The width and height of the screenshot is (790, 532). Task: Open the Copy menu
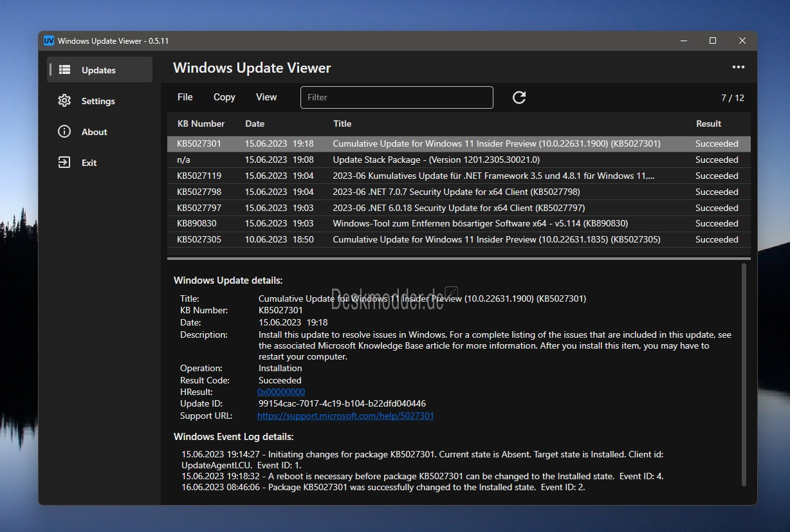[225, 97]
